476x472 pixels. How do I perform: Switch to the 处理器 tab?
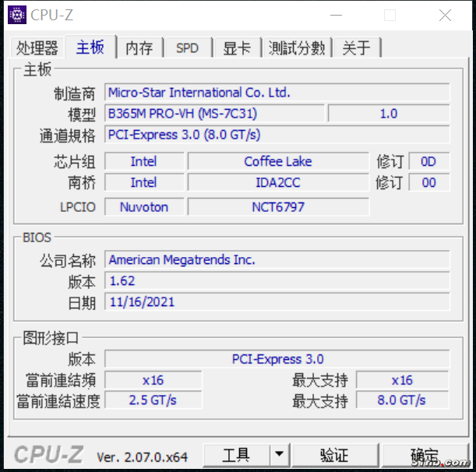37,48
